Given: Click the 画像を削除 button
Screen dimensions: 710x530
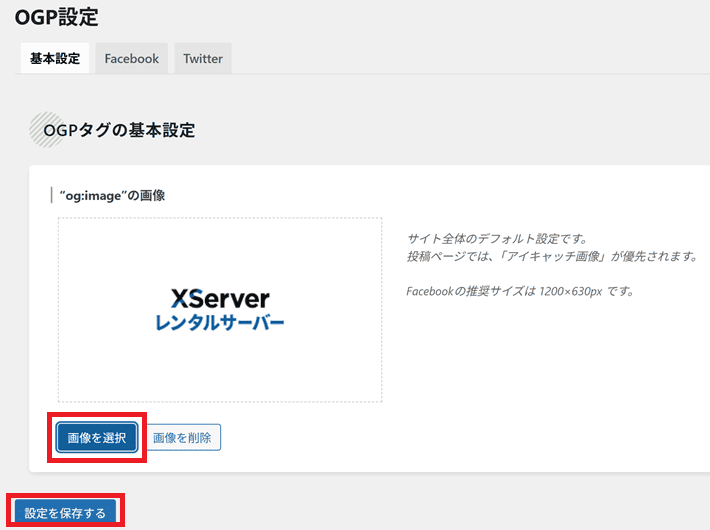Looking at the screenshot, I should 182,438.
